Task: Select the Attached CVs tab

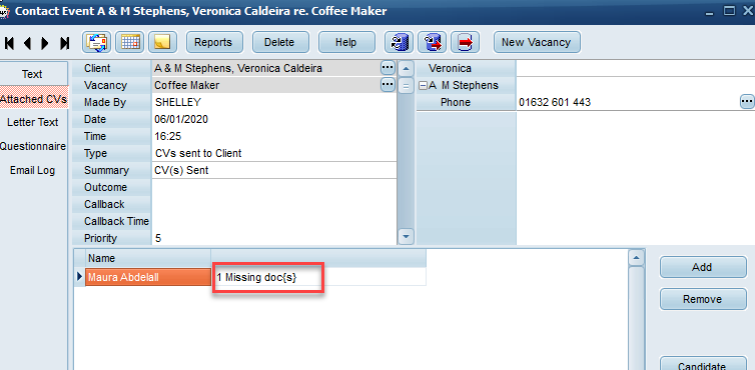Action: (33, 99)
